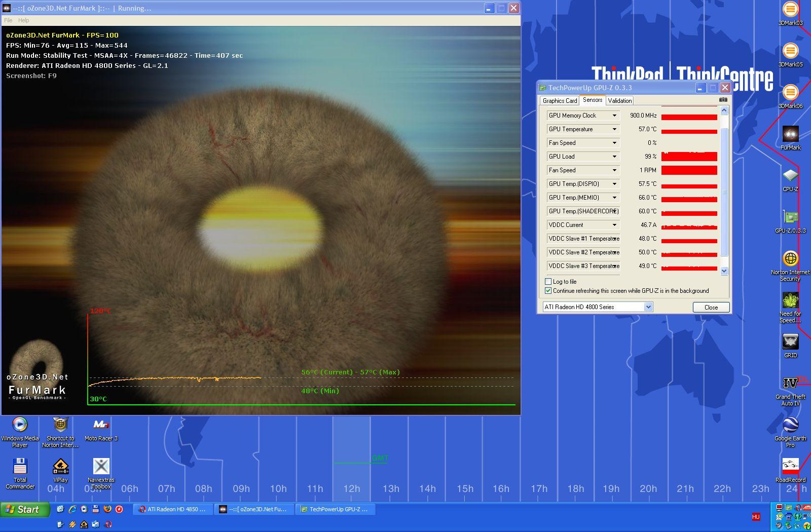This screenshot has width=811, height=532.
Task: Click the 99 % GPU Load reading
Action: (x=651, y=157)
